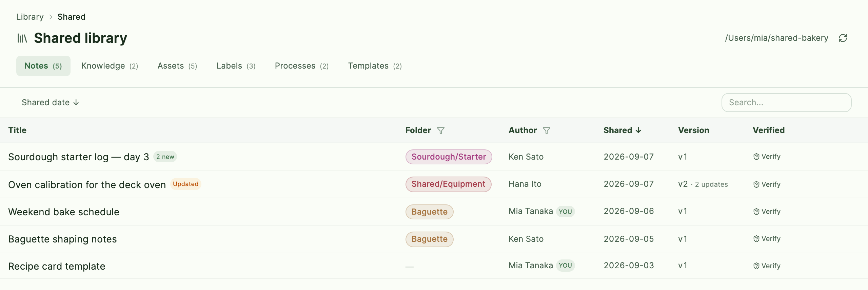
Task: Click the Title column header
Action: click(17, 130)
